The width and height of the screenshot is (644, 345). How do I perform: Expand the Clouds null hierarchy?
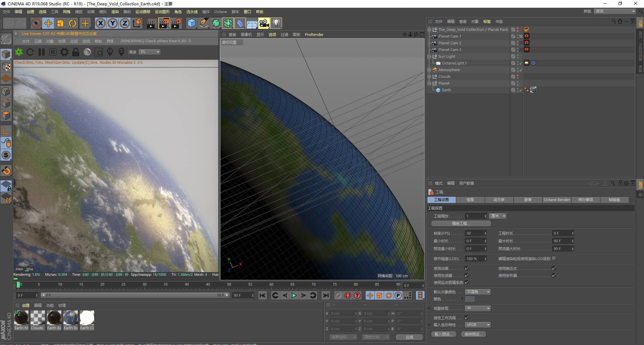click(429, 77)
